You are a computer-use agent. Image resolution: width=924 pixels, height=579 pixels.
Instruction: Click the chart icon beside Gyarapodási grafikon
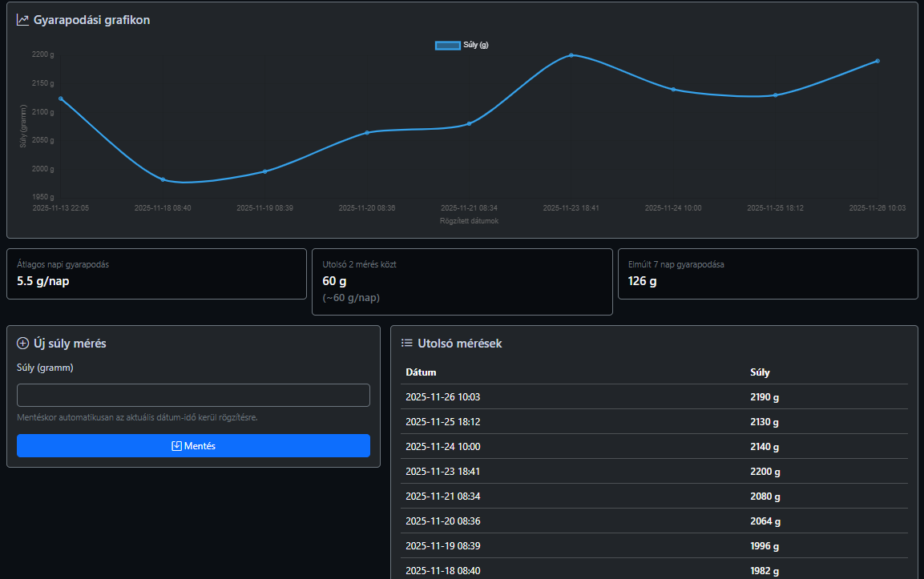[22, 20]
